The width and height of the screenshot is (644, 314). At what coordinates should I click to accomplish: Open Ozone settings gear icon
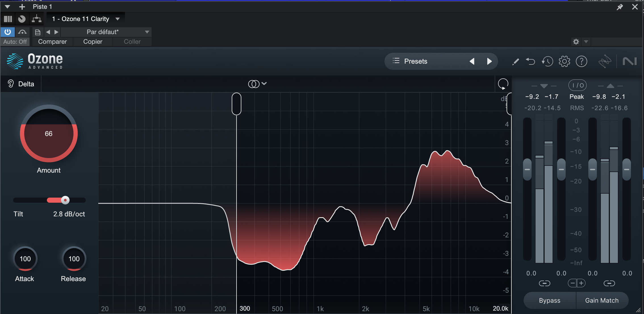click(x=564, y=61)
